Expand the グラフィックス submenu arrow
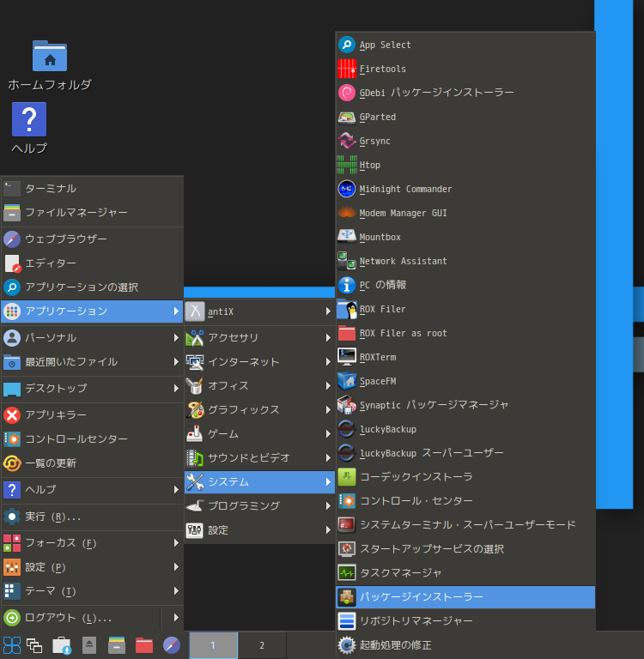644x659 pixels. pyautogui.click(x=328, y=410)
